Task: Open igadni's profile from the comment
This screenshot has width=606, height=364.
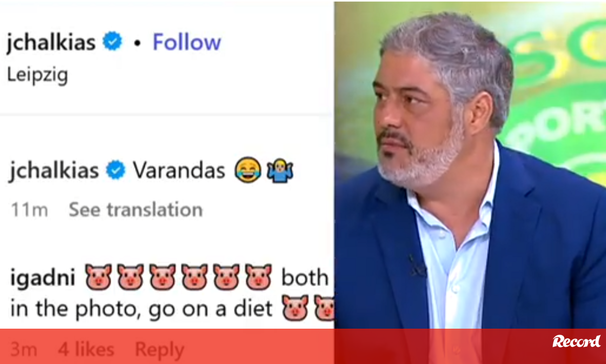Action: (x=42, y=278)
